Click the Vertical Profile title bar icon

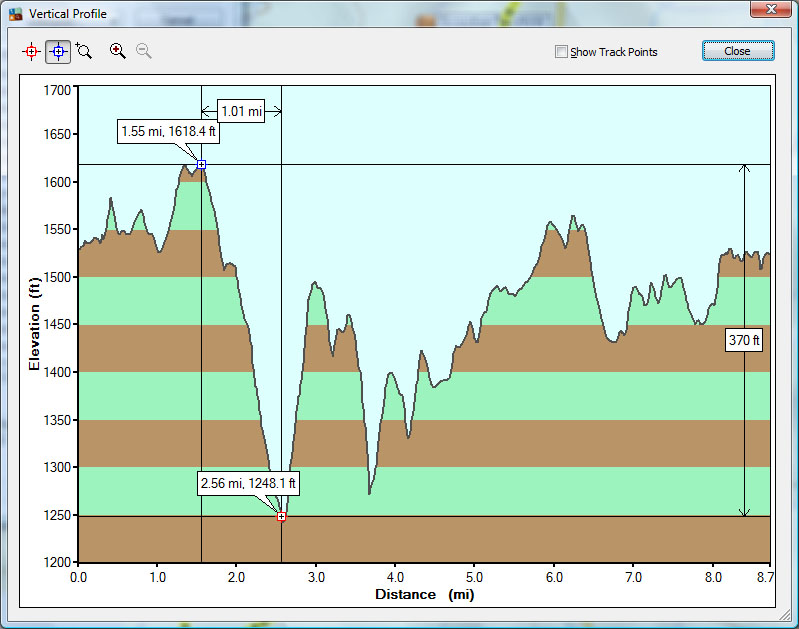pos(15,14)
